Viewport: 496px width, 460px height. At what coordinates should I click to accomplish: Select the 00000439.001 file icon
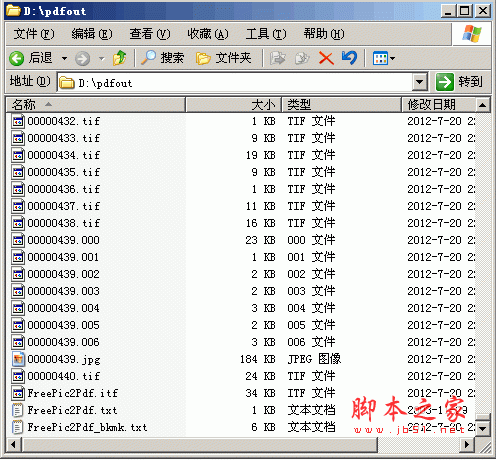tap(18, 257)
